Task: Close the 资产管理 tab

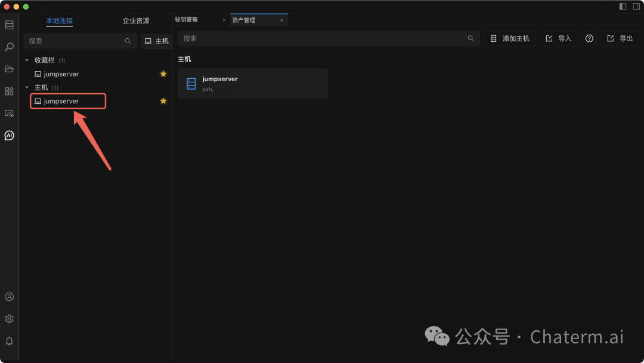Action: [281, 20]
